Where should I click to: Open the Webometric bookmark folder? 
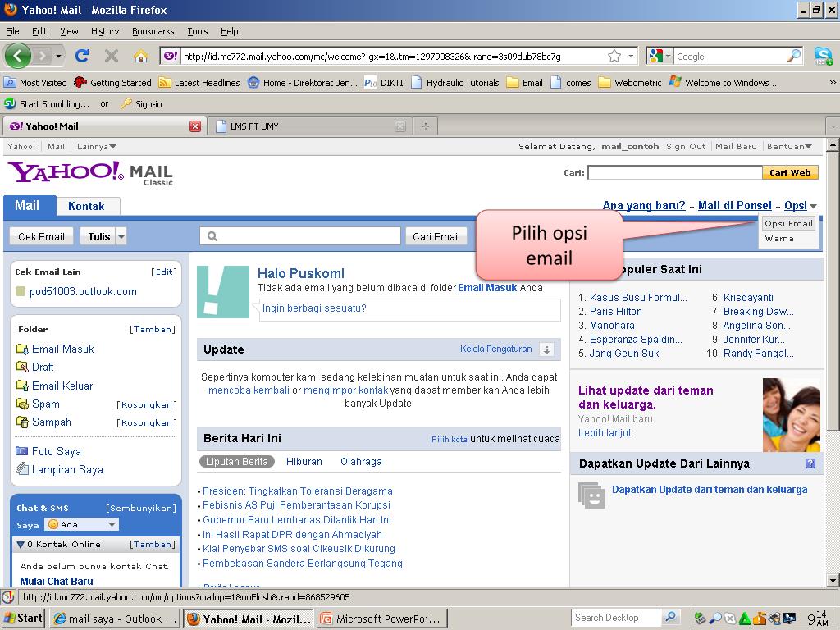coord(630,83)
